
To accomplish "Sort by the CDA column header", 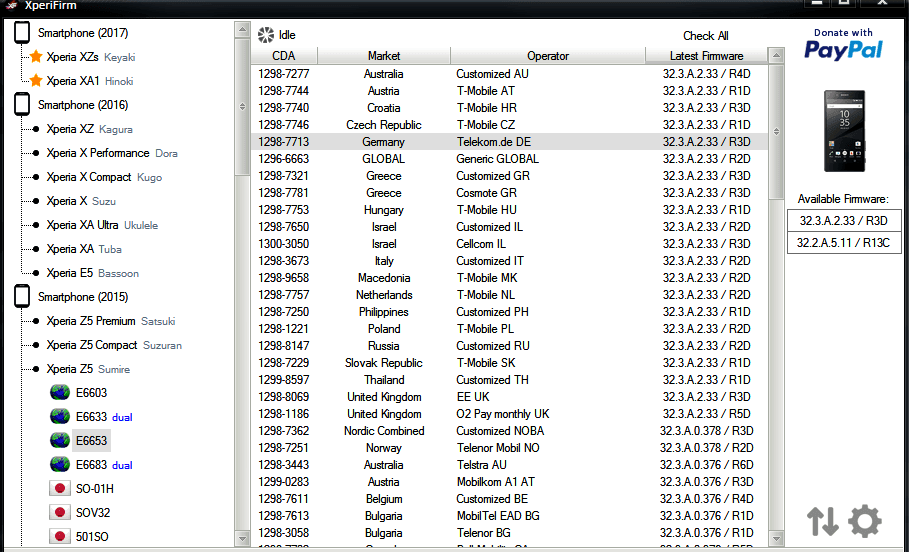I will click(284, 56).
